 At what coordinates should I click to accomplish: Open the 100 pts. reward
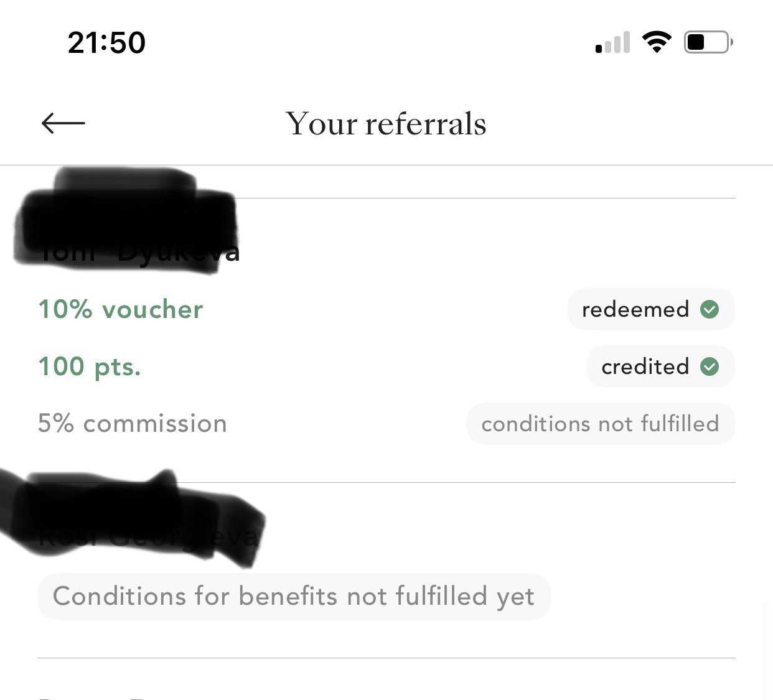[90, 366]
